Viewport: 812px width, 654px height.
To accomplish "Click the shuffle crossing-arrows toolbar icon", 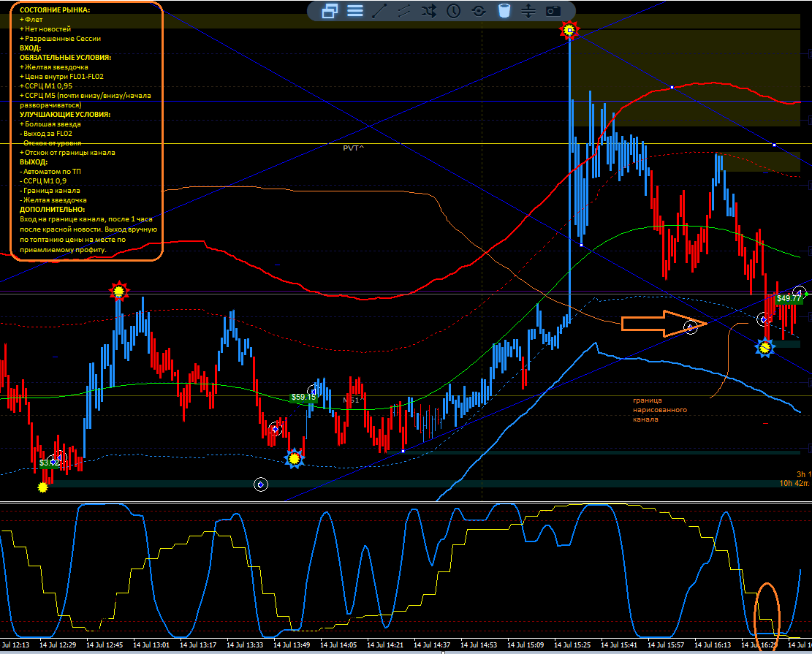I will 429,11.
